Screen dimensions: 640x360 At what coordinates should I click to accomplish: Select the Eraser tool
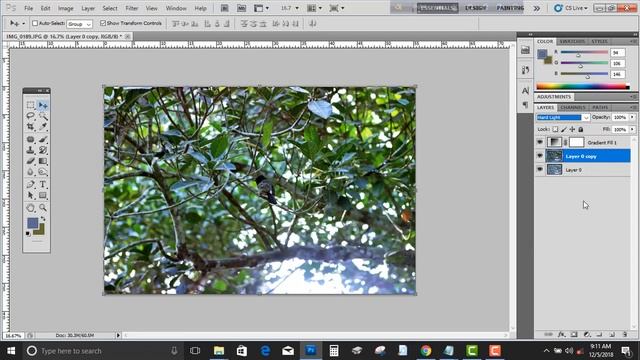point(31,161)
